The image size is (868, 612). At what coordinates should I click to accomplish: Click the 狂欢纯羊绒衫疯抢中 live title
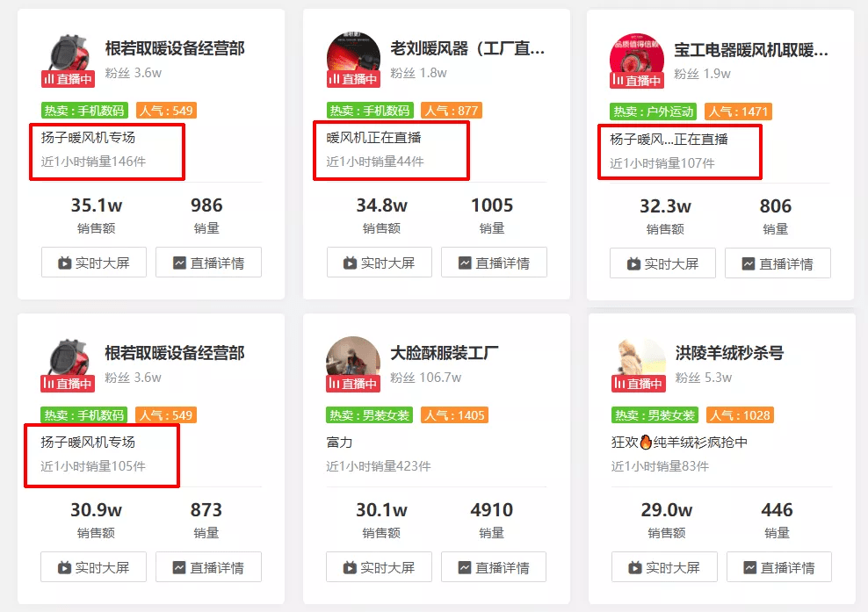[x=679, y=443]
